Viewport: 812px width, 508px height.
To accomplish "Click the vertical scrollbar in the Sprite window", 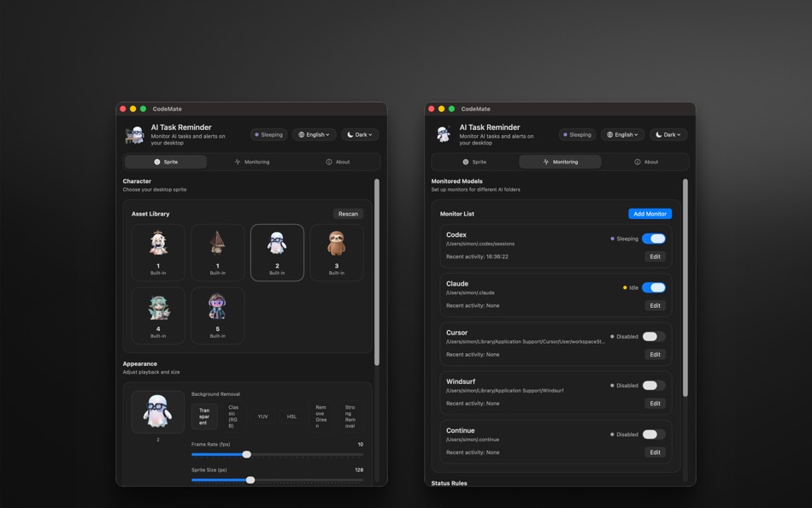I will click(376, 272).
